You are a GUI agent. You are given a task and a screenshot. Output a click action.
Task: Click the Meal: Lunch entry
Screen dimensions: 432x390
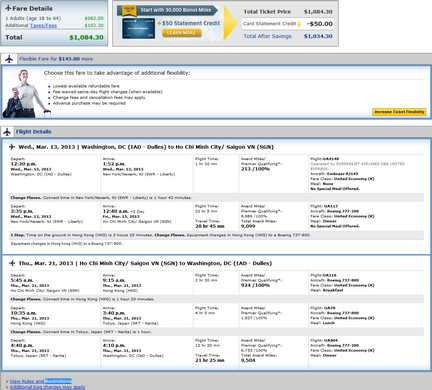click(x=322, y=323)
